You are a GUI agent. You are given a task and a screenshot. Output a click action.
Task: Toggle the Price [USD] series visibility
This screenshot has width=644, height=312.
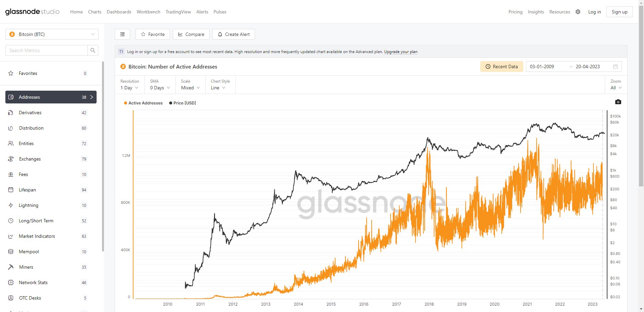click(x=182, y=103)
